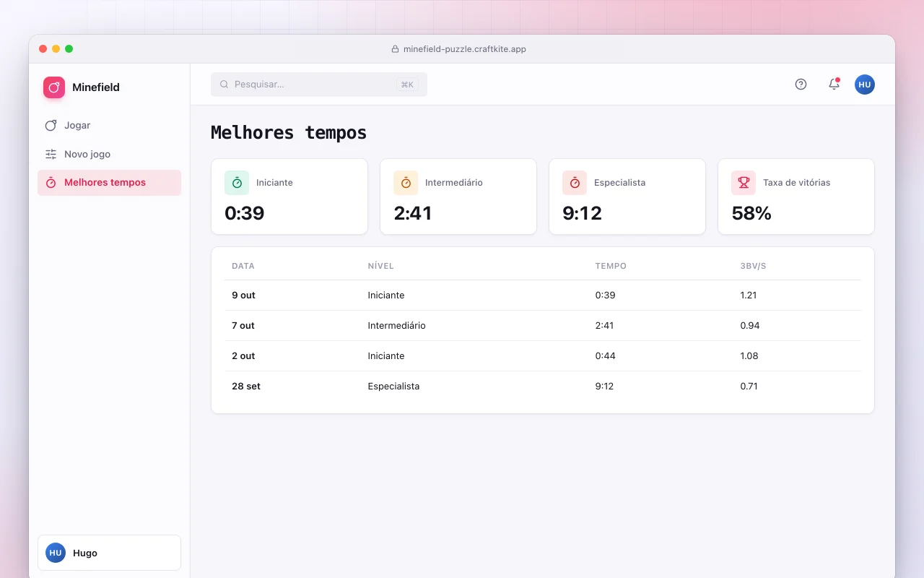This screenshot has width=924, height=578.
Task: Select the 2 out table row date
Action: point(243,356)
